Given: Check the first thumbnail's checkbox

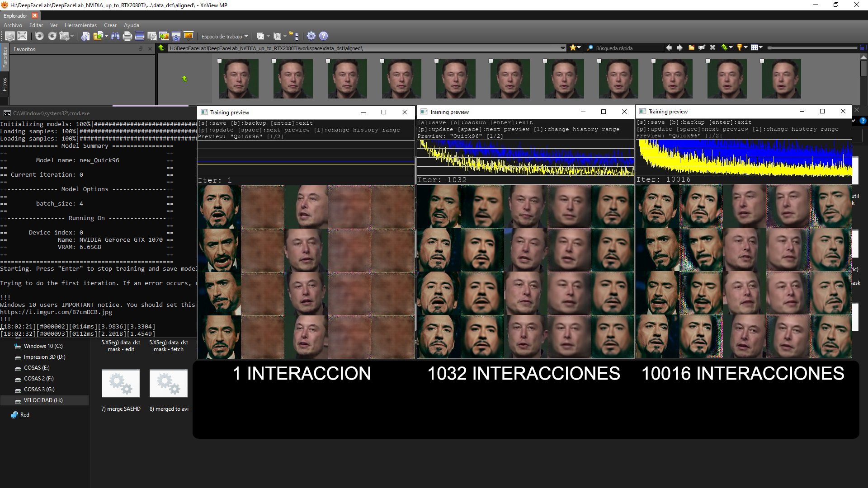Looking at the screenshot, I should (x=220, y=61).
